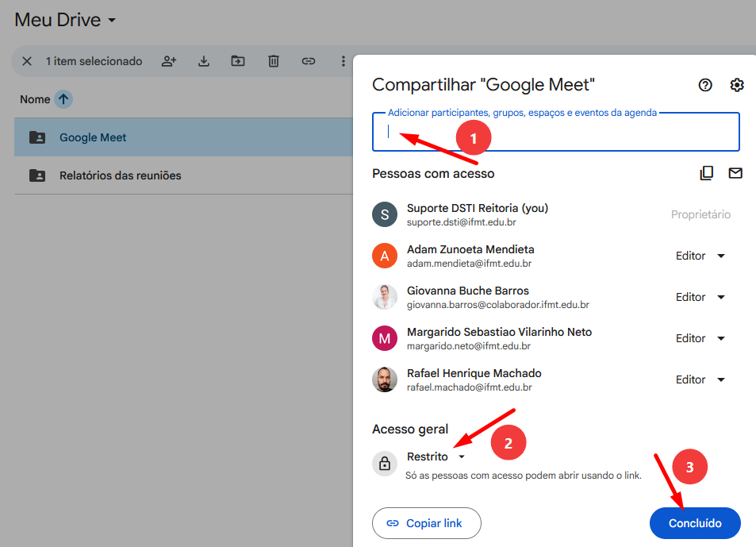This screenshot has height=547, width=756.
Task: Click the Relatórios das reuniões folder icon
Action: click(37, 175)
